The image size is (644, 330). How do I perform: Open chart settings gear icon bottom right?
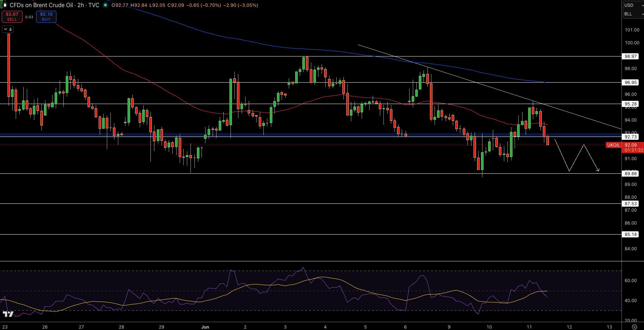[x=634, y=327]
